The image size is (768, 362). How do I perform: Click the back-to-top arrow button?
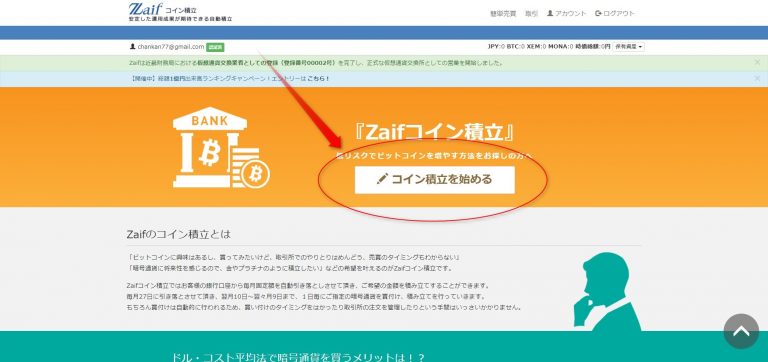click(741, 331)
